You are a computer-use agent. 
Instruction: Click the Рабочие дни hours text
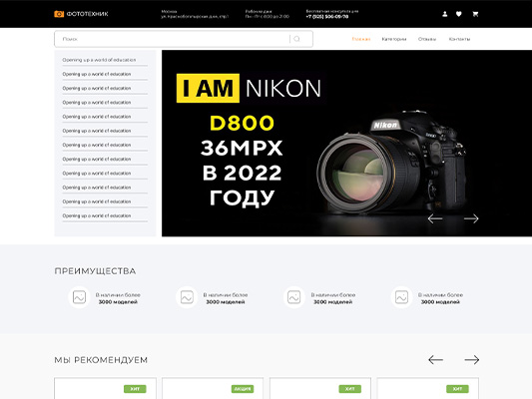[267, 14]
